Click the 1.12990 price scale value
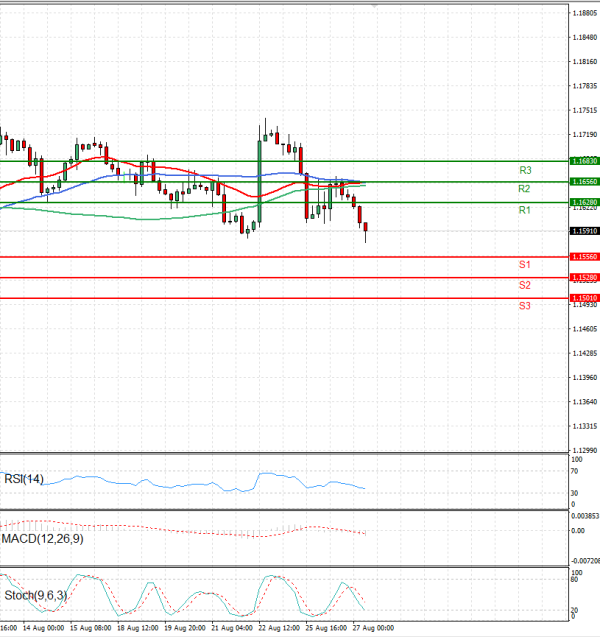Image resolution: width=600 pixels, height=637 pixels. pos(585,451)
